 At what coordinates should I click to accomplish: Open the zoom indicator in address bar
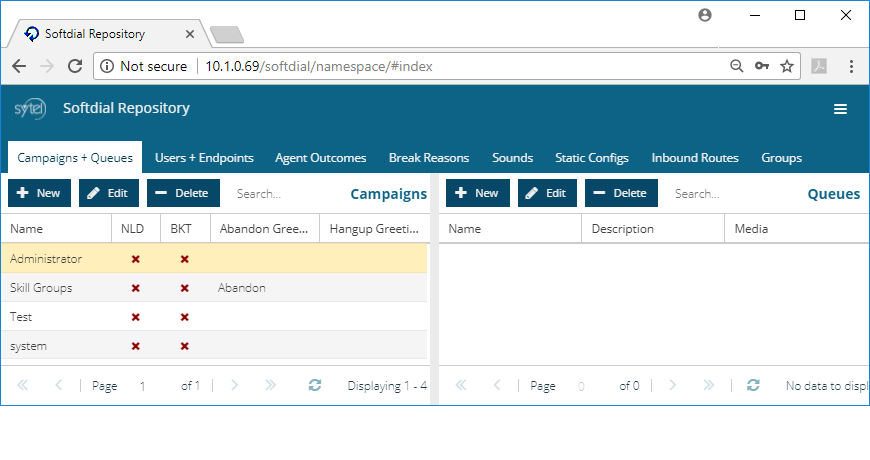pos(736,66)
